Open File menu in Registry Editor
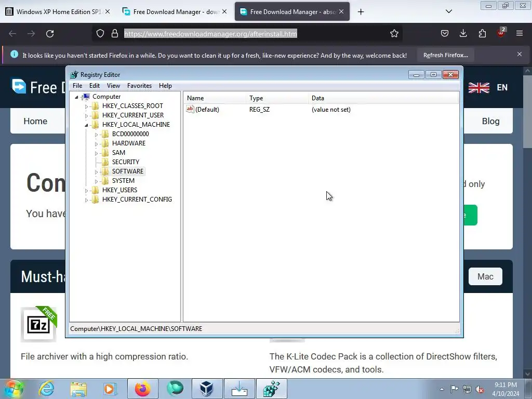 coord(77,86)
